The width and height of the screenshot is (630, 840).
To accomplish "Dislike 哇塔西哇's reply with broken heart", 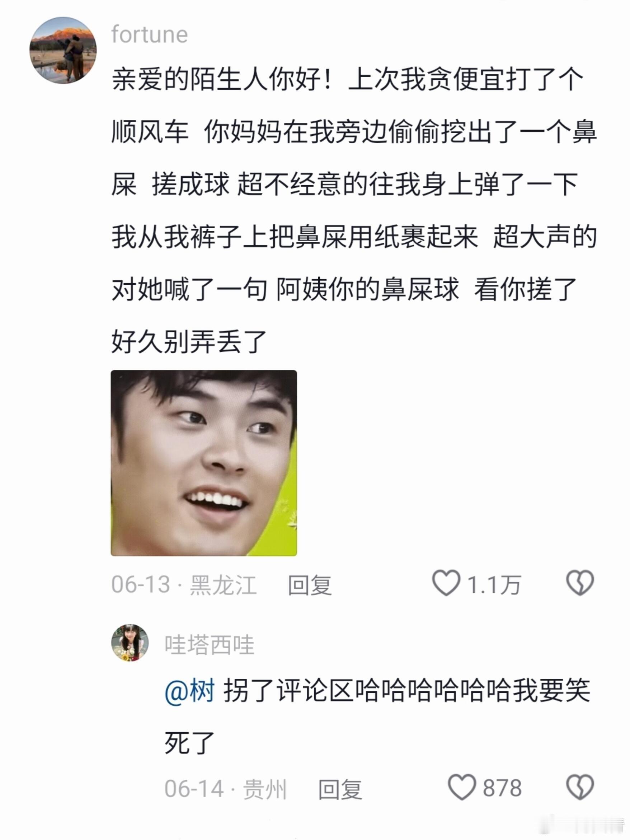I will click(580, 787).
